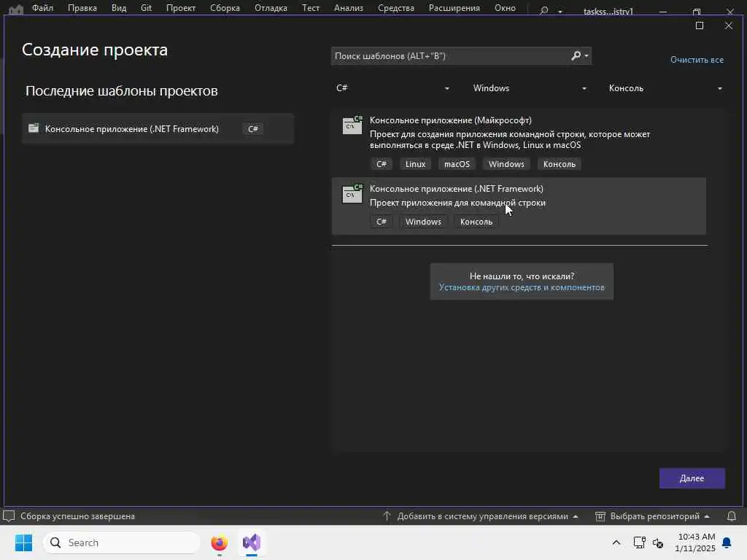This screenshot has height=560, width=747.
Task: Select the Консольное приложение (.NET Framework) list entry
Action: pyautogui.click(x=519, y=206)
